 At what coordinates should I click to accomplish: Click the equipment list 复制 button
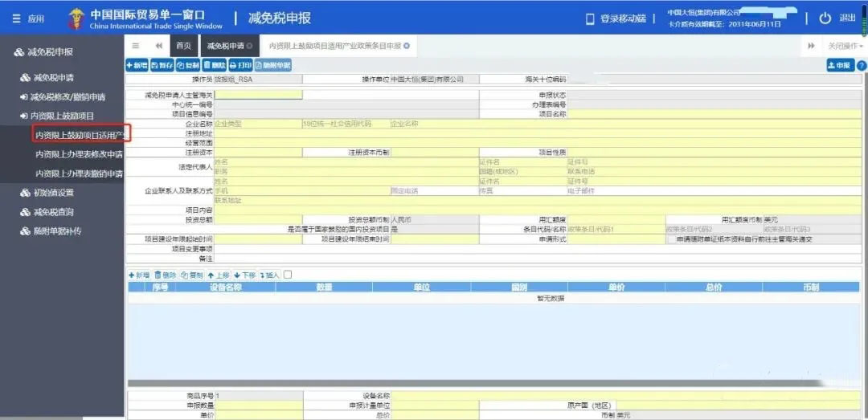[191, 275]
